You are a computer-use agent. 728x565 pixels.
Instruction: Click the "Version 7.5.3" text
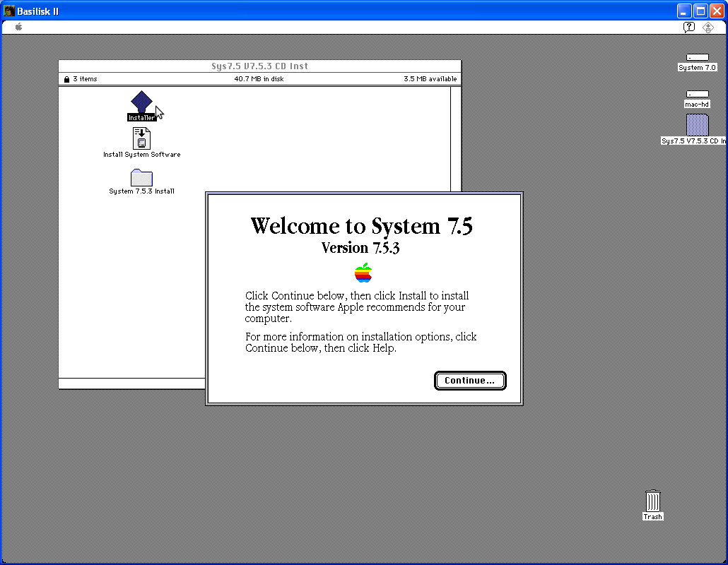click(360, 248)
